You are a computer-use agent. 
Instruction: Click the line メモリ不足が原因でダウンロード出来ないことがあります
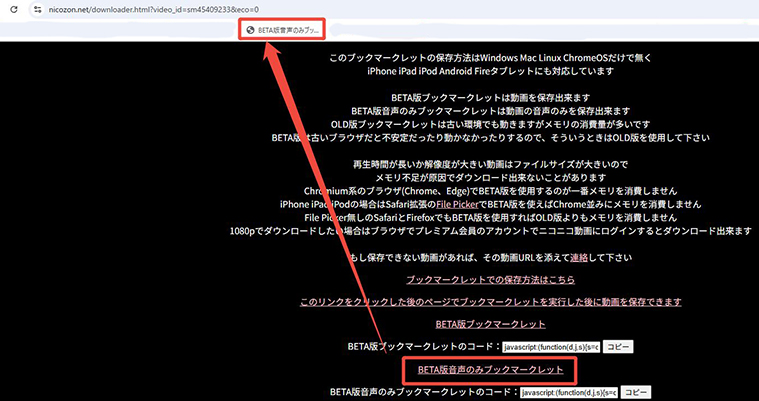coord(490,177)
